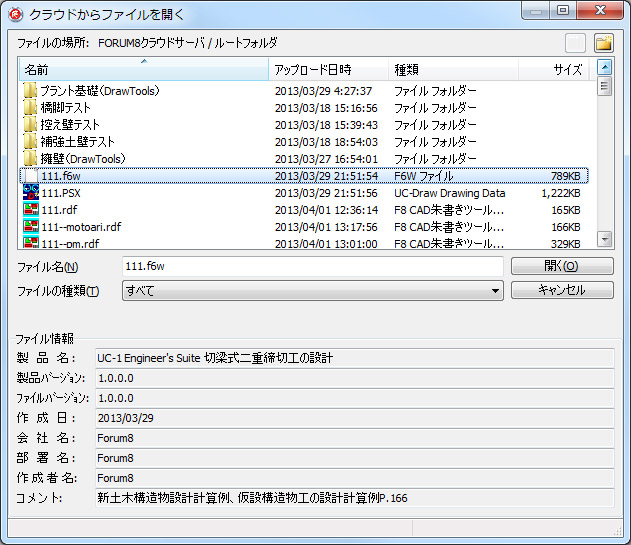Select the folder name 擁壁(DrawTools)
The height and width of the screenshot is (545, 631).
[83, 159]
